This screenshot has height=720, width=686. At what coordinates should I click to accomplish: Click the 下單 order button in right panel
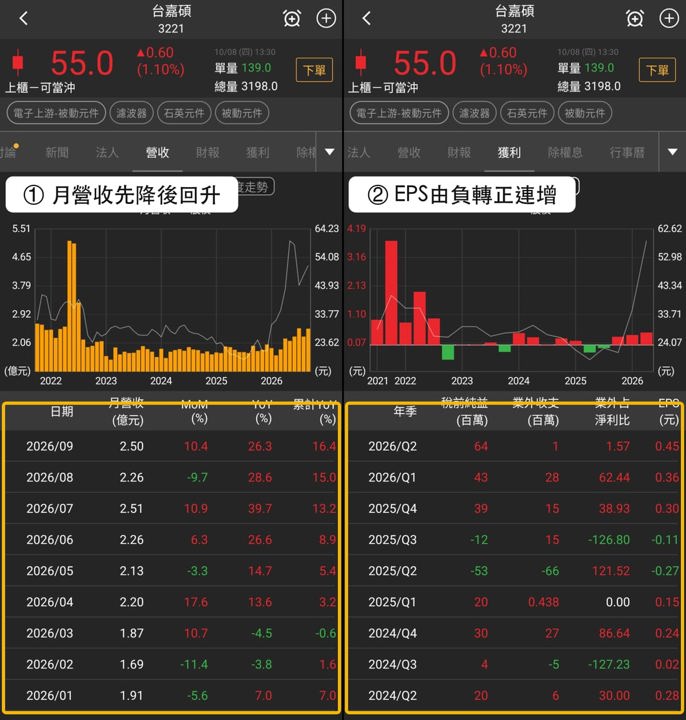coord(657,70)
